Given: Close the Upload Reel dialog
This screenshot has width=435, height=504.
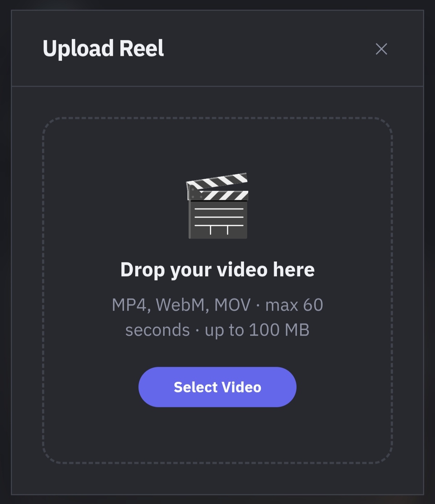Looking at the screenshot, I should tap(381, 49).
